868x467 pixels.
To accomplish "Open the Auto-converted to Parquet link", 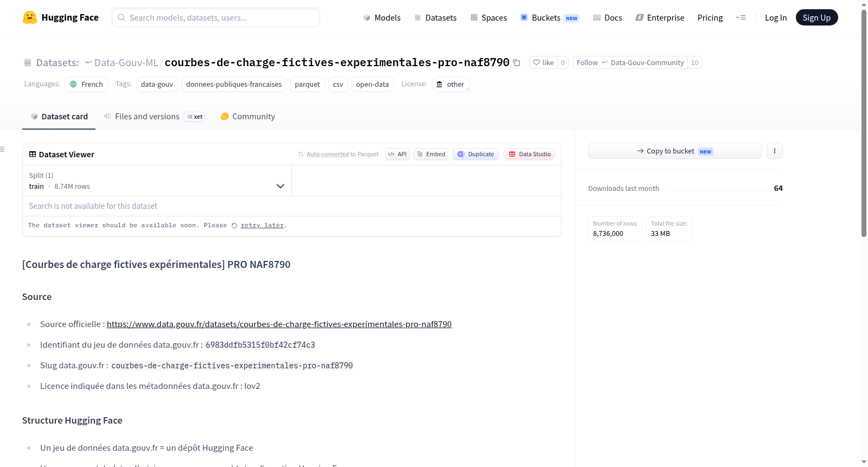I will pyautogui.click(x=339, y=154).
